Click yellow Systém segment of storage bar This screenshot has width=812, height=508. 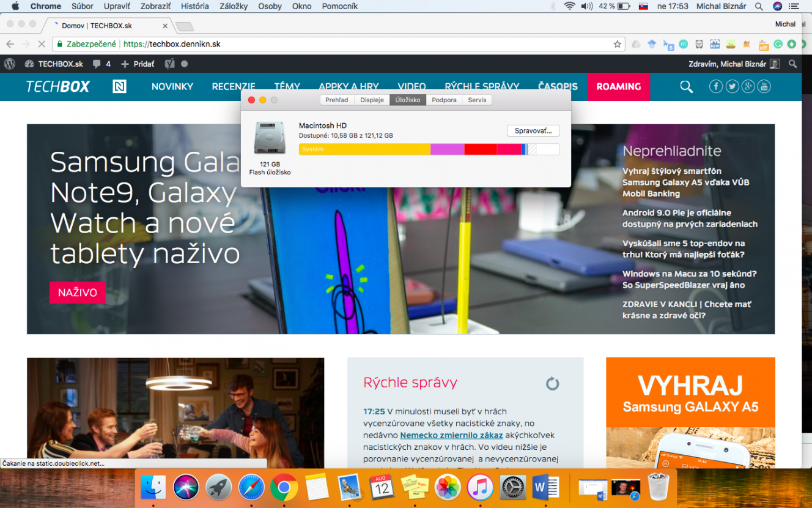[x=365, y=149]
